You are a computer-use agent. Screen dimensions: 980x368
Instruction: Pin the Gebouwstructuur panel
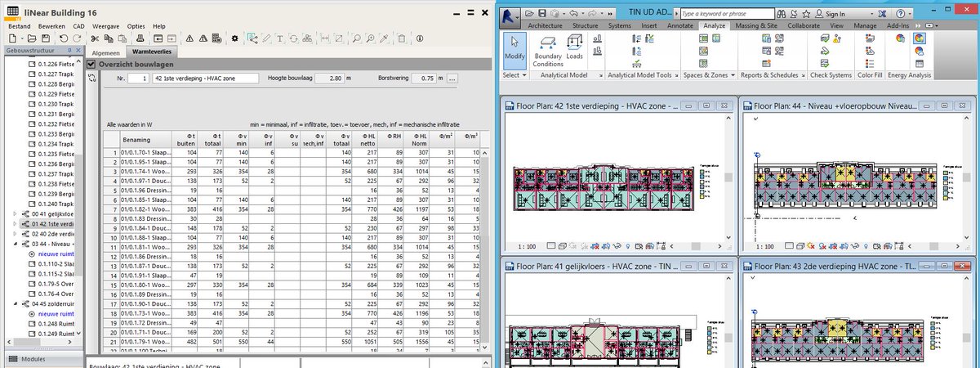click(69, 51)
